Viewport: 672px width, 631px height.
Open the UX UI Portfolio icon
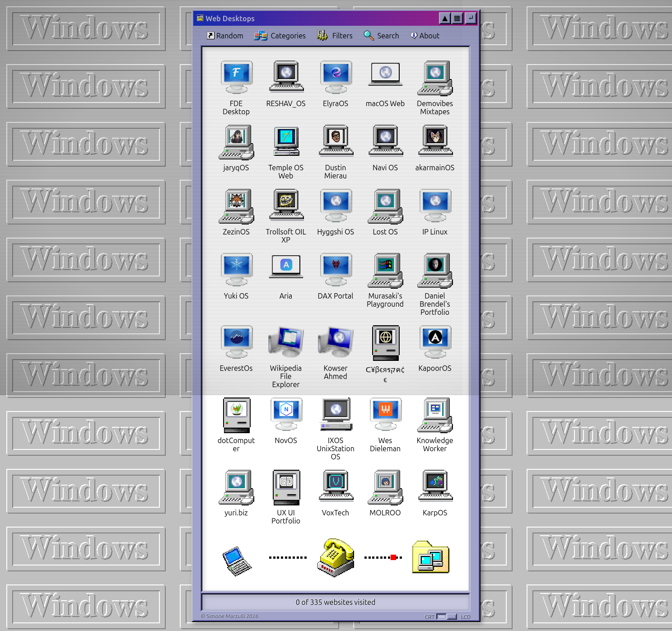click(286, 487)
